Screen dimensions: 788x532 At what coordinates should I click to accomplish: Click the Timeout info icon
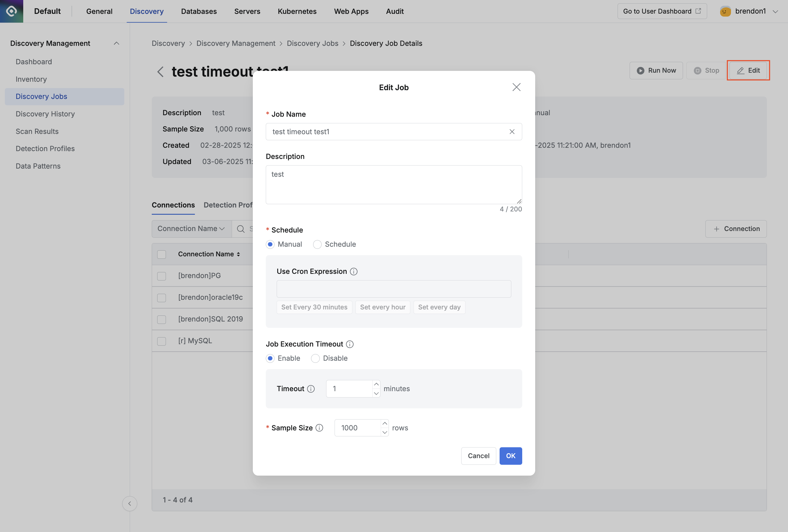(311, 389)
